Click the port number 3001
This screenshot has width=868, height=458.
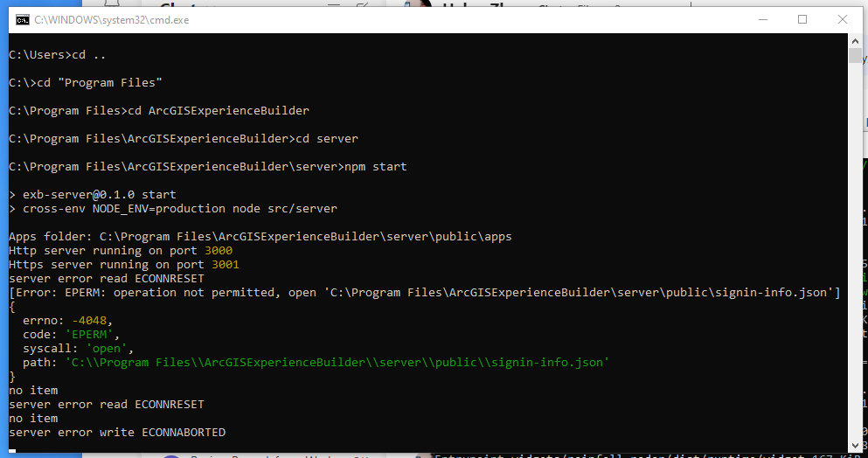coord(226,265)
